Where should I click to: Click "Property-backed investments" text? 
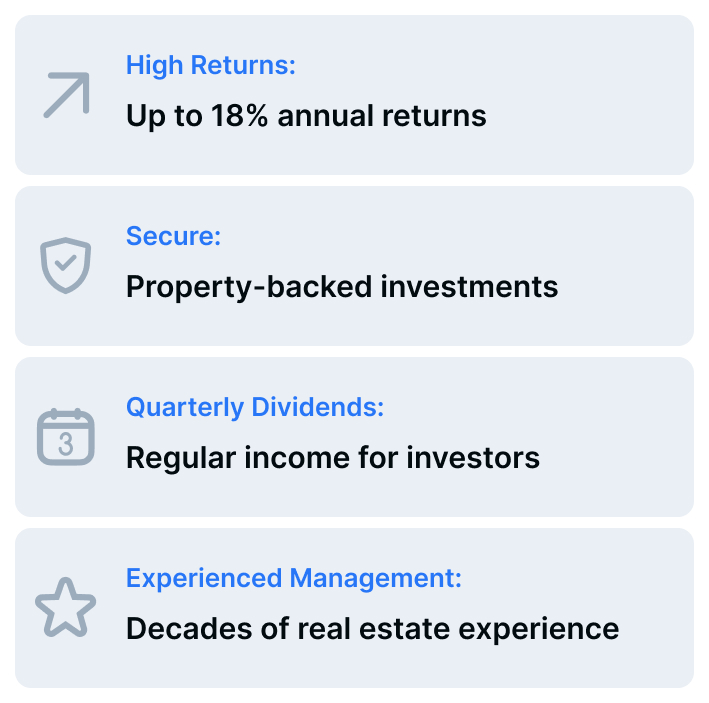click(342, 287)
